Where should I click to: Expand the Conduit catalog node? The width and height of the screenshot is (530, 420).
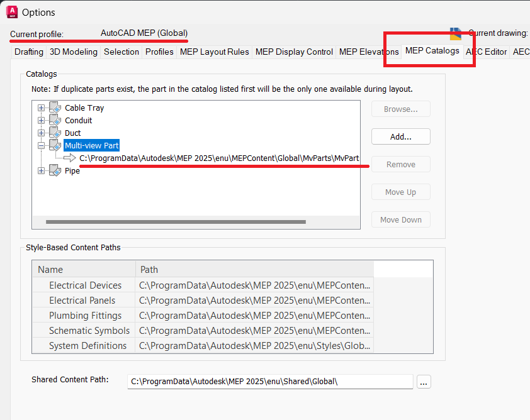(41, 120)
